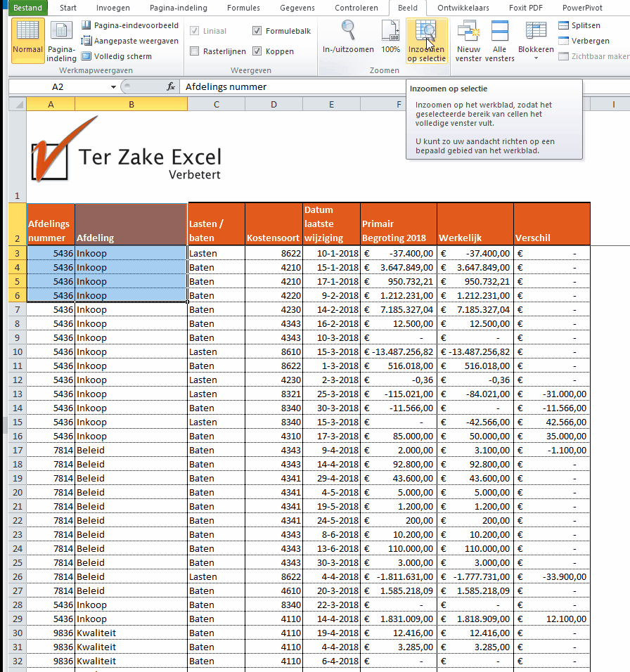
Task: Click the insert function fx icon
Action: [170, 86]
